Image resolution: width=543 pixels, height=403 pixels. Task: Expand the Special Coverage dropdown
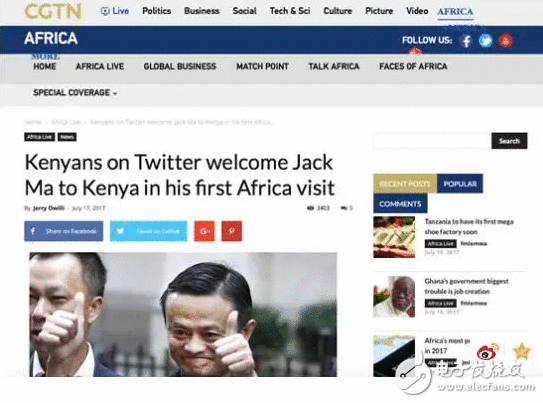(x=75, y=93)
